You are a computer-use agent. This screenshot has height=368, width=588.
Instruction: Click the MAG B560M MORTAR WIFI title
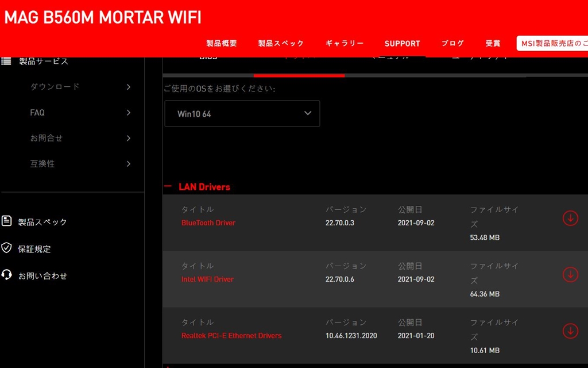(x=102, y=17)
